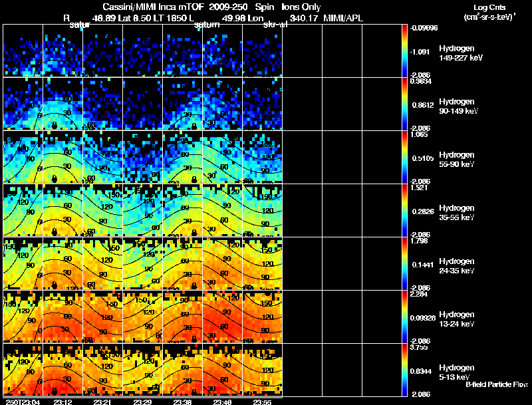Viewport: 532px width, 405px height.
Task: Open the 5-13 keV panel at 23:46
Action: [222, 370]
